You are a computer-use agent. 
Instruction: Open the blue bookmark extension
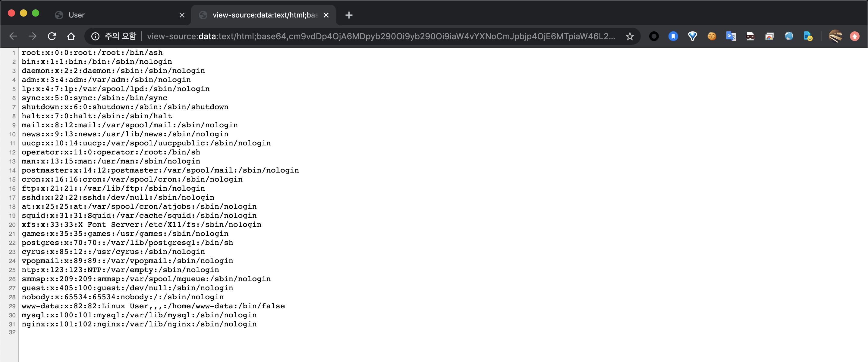(673, 36)
